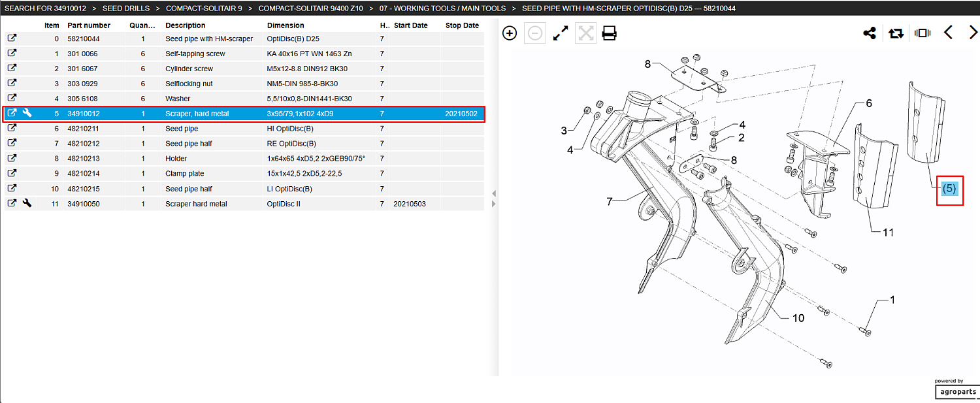Click the swap/retweet arrows icon
The image size is (980, 403).
pos(896,33)
